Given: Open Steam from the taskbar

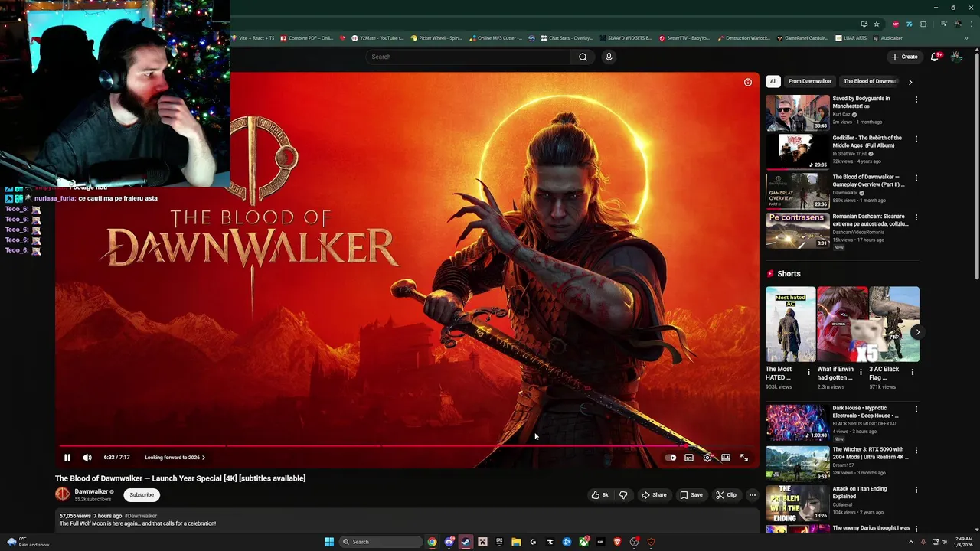Looking at the screenshot, I should tap(465, 542).
